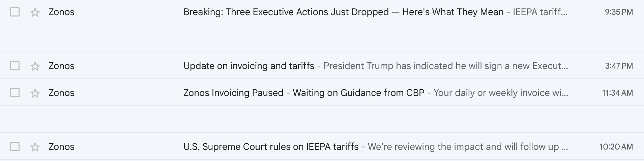Screen dimensions: 644x161
Task: Click the 3:47 PM timestamp
Action: [619, 66]
